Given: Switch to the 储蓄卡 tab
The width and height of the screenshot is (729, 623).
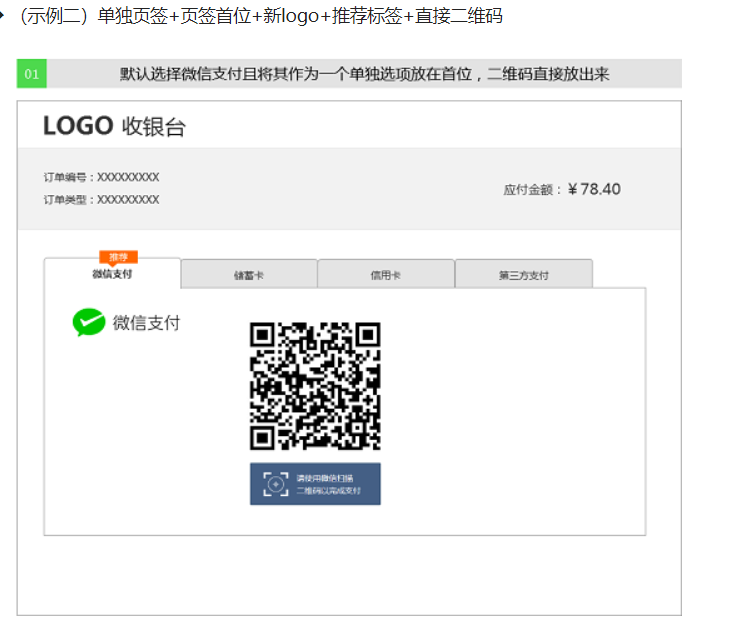Looking at the screenshot, I should 249,275.
